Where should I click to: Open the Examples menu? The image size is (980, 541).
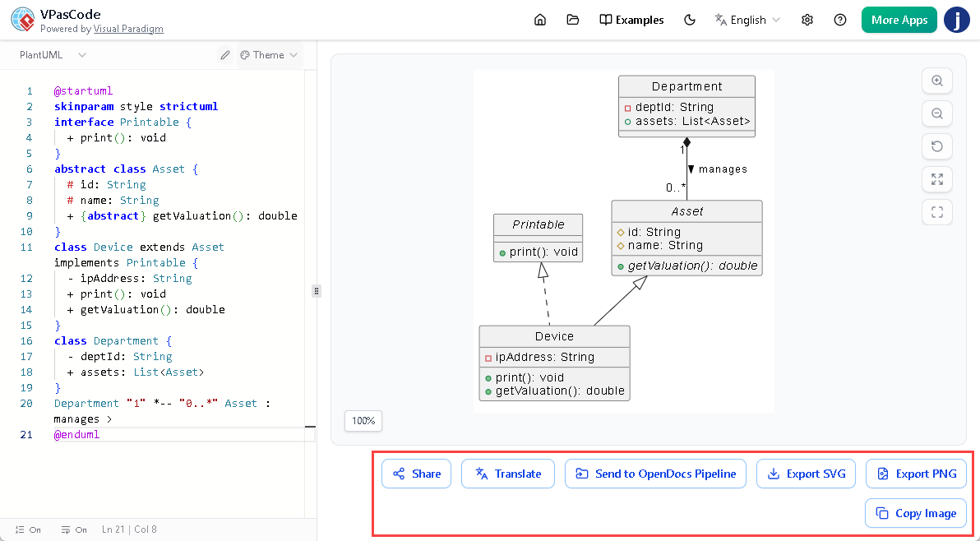click(x=631, y=20)
